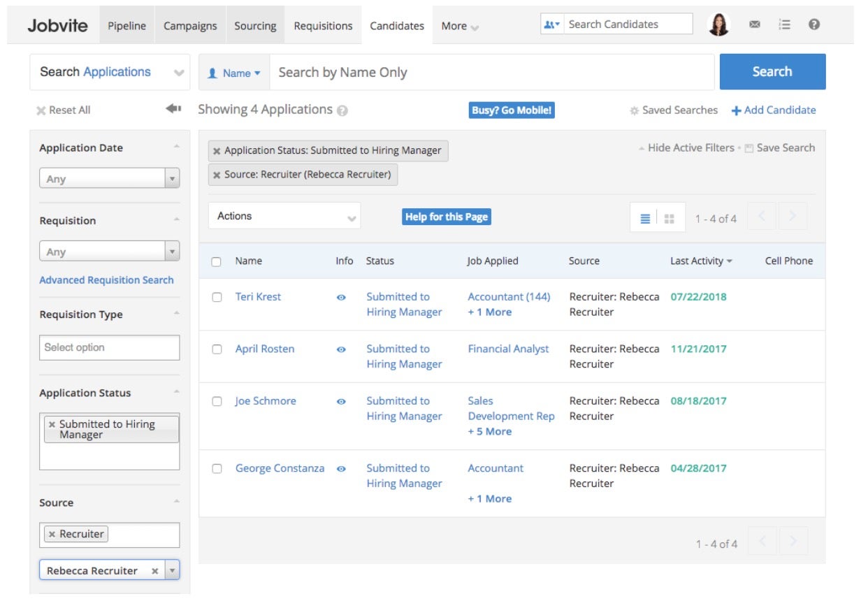Screen dimensions: 868x608
Task: Click help icon beside Showing 4 Applications
Action: (342, 110)
